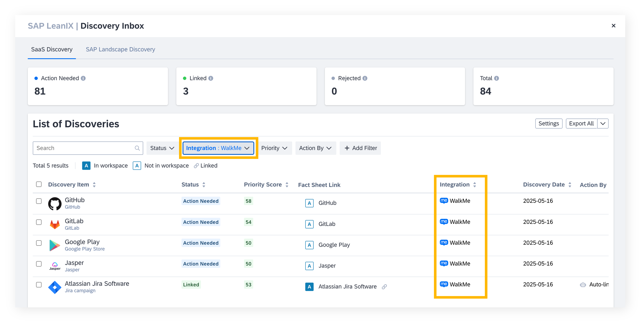Click the Google Play Store subtitle text
This screenshot has height=326, width=644.
(85, 249)
